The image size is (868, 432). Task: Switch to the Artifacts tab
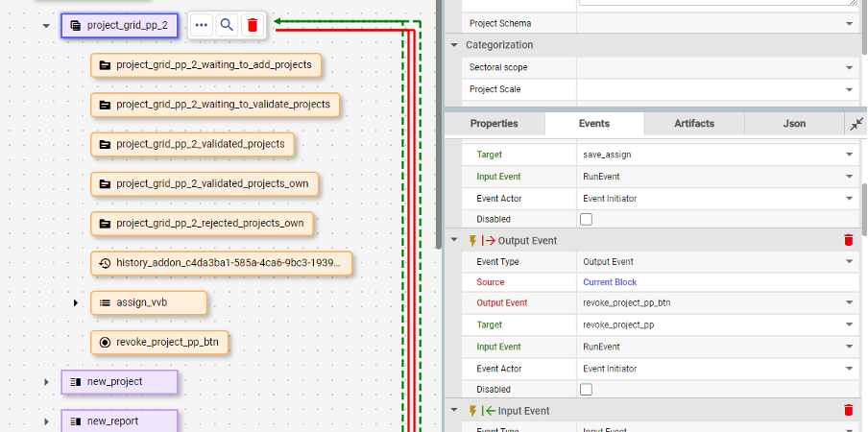[x=693, y=124]
